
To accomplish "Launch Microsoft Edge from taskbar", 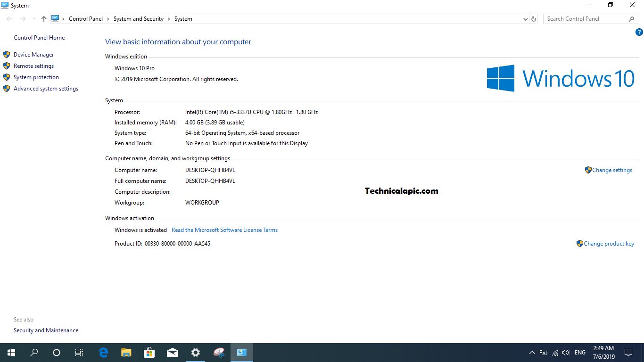I will tap(103, 353).
